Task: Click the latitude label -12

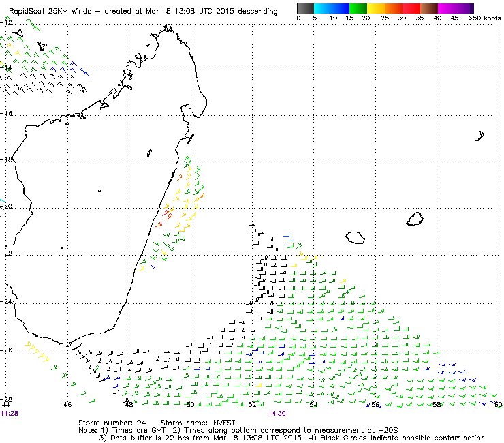Action: point(7,22)
